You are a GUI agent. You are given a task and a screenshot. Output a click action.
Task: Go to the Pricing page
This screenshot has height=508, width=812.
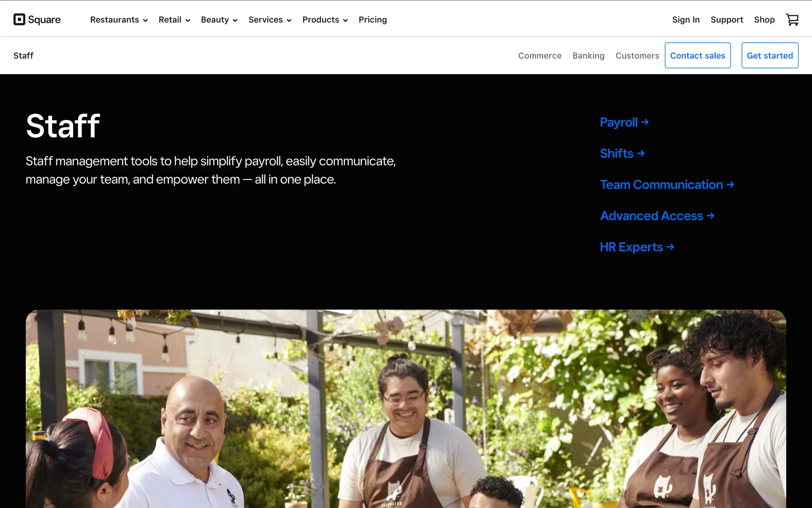373,19
